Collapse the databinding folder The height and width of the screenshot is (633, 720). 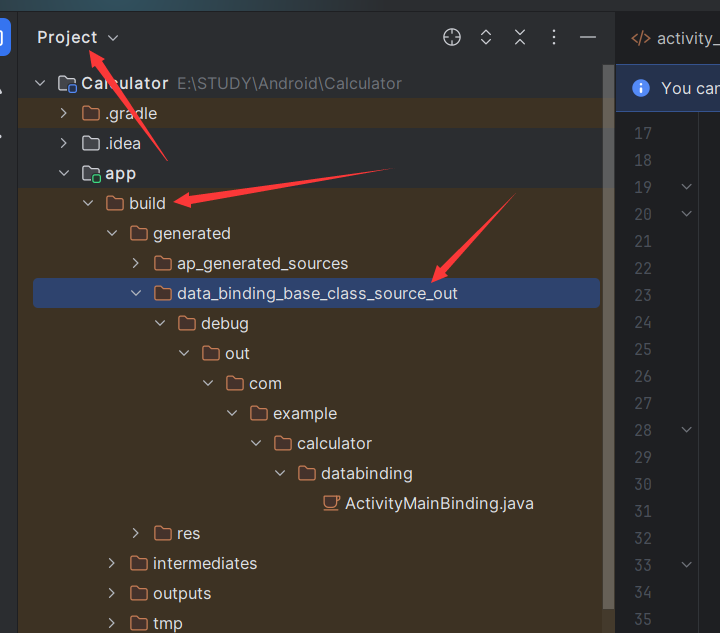[x=280, y=473]
